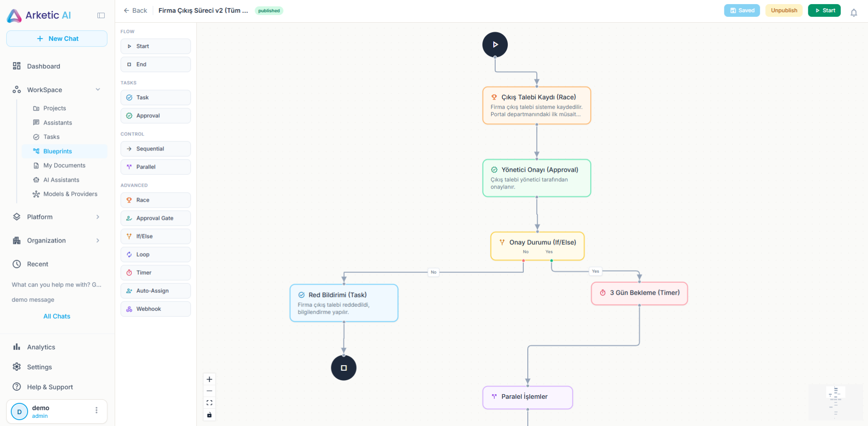868x426 pixels.
Task: Collapse the sidebar panel icon
Action: (x=101, y=15)
